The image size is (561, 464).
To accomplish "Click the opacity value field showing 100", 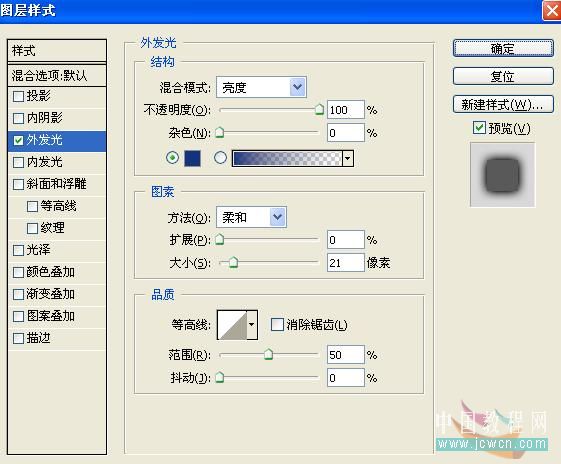I will [346, 110].
